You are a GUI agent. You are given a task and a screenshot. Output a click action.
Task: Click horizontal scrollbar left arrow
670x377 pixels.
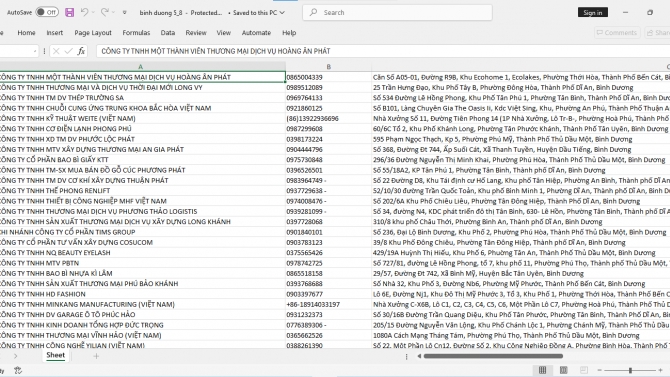tap(419, 356)
